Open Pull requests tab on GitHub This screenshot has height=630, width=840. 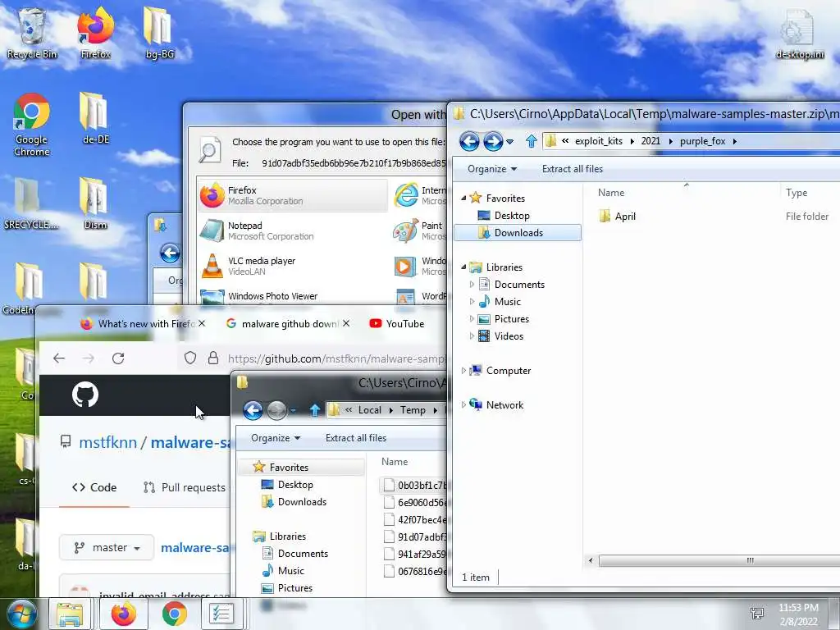pos(185,487)
